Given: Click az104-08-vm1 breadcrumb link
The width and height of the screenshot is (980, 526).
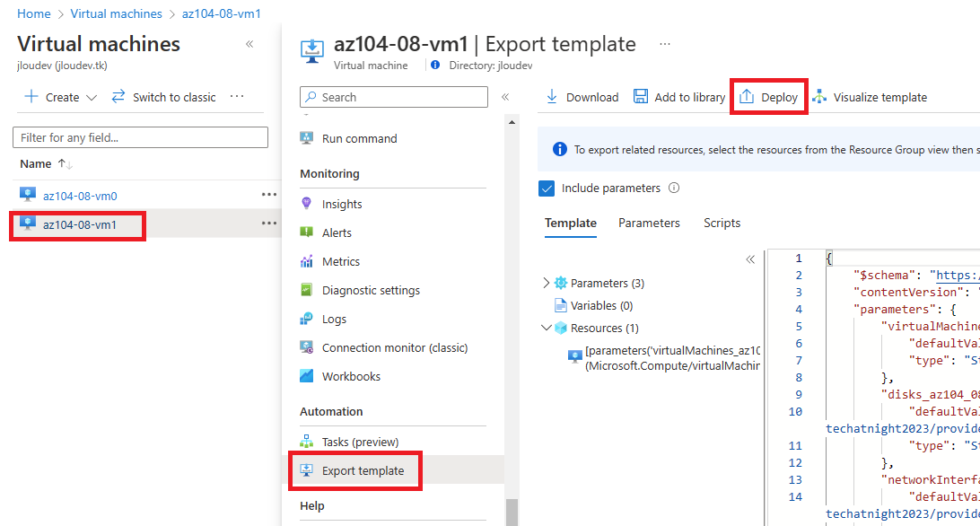Looking at the screenshot, I should point(222,13).
